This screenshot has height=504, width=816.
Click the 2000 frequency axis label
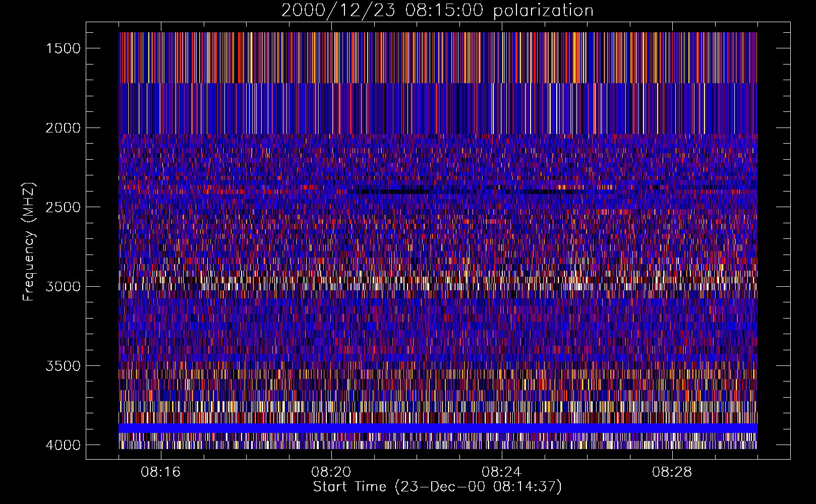(x=63, y=128)
